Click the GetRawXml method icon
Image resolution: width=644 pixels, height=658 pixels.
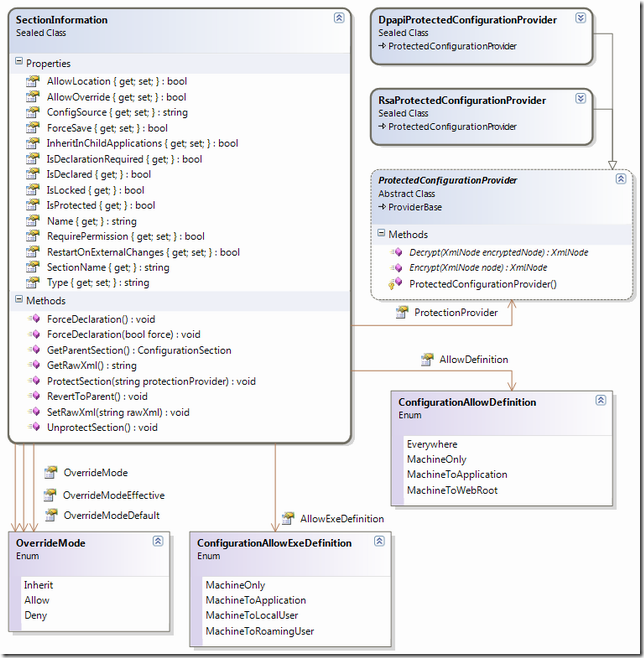[x=34, y=365]
